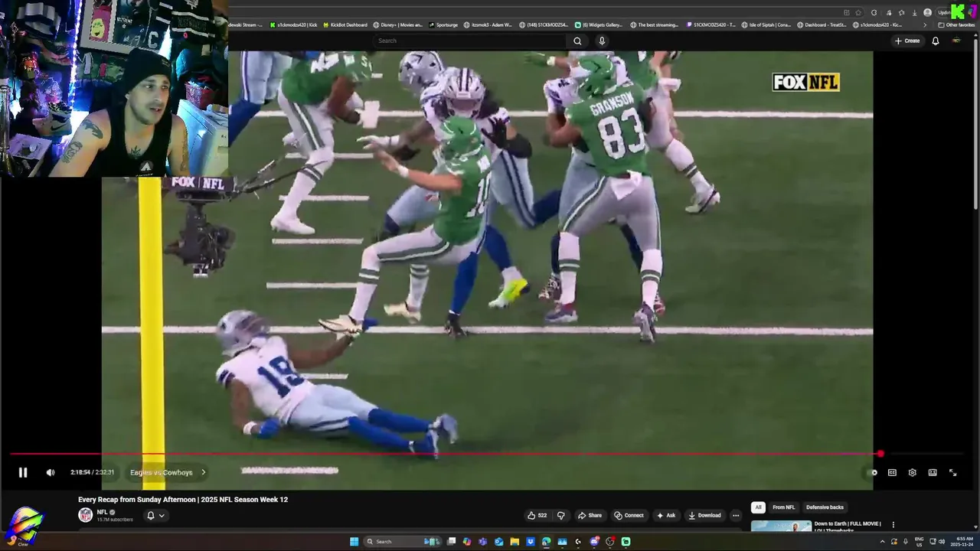Download the video
This screenshot has height=551, width=980.
704,515
